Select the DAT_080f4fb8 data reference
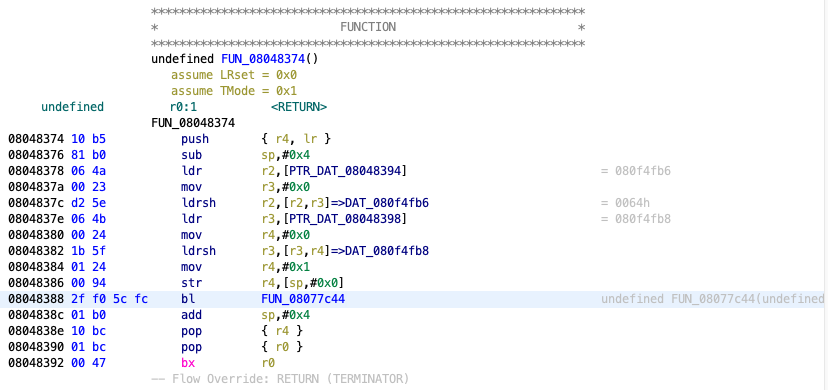 [387, 251]
